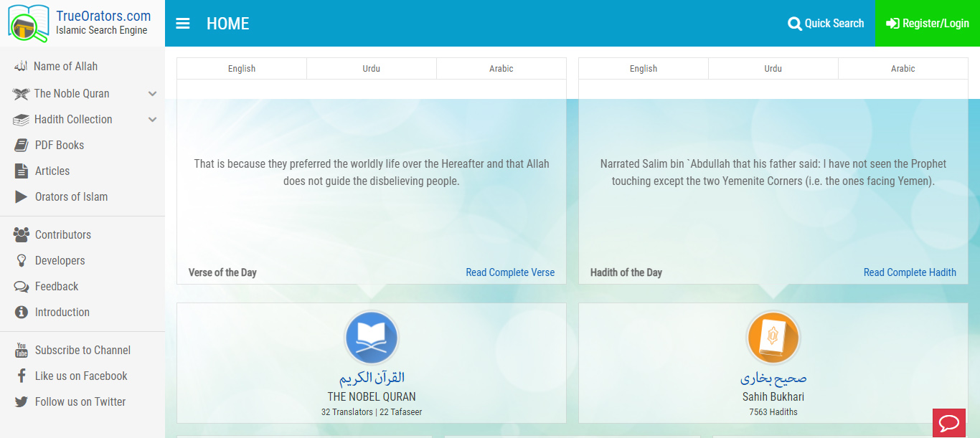980x438 pixels.
Task: Click the TrueOrators.com logo
Action: pos(82,23)
